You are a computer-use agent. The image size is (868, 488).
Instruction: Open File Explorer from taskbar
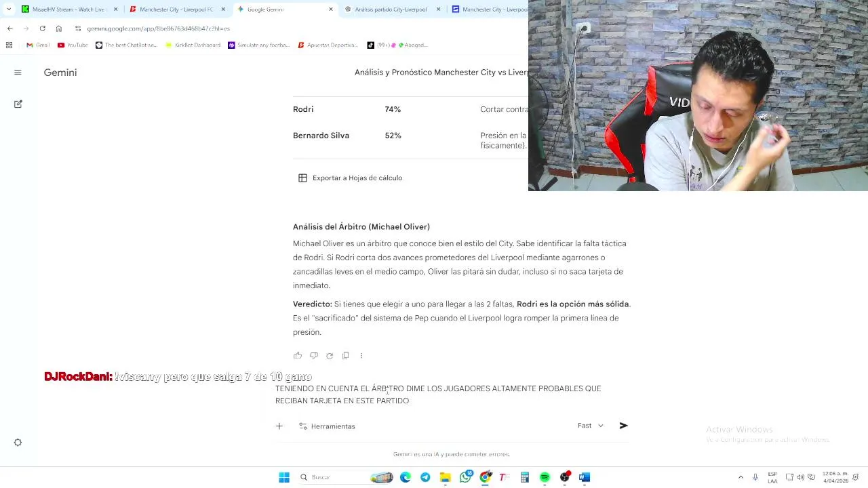point(446,477)
